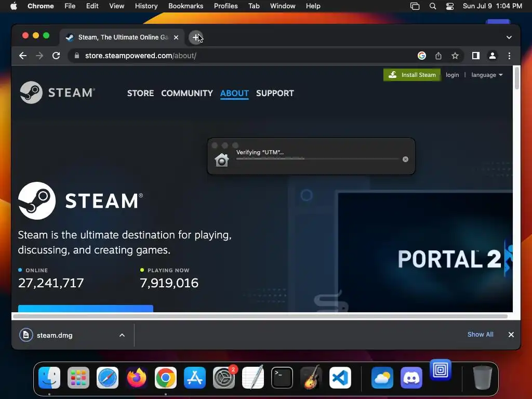Close the Steam browser tab
532x399 pixels.
point(176,37)
